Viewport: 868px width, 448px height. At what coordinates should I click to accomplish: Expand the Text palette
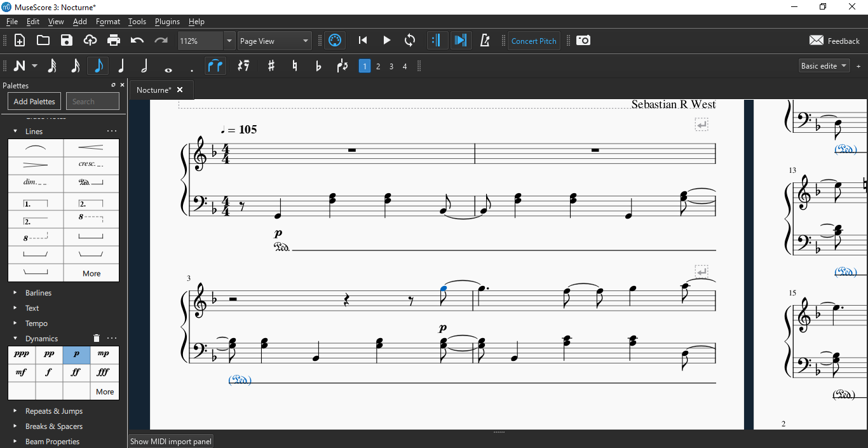click(15, 308)
